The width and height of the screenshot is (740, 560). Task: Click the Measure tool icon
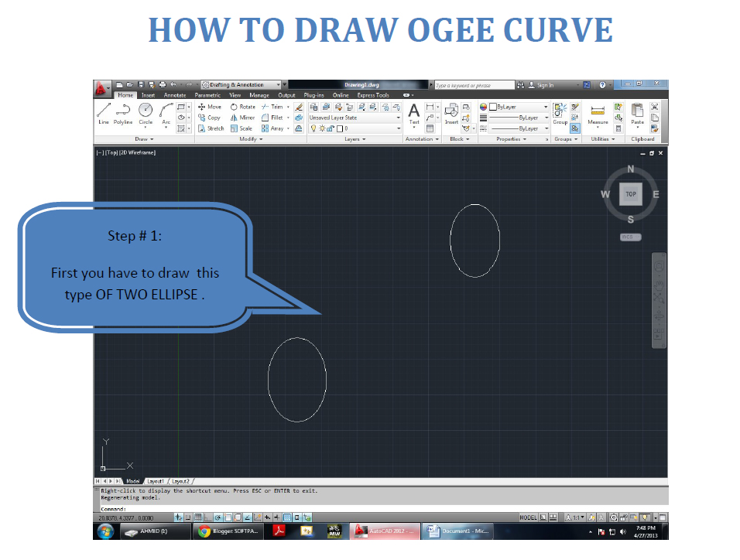598,109
